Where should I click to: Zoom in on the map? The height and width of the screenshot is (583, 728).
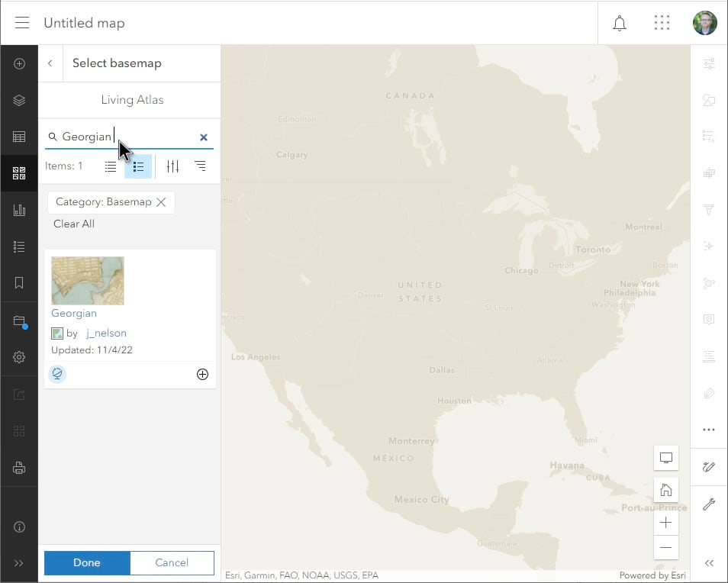[665, 523]
